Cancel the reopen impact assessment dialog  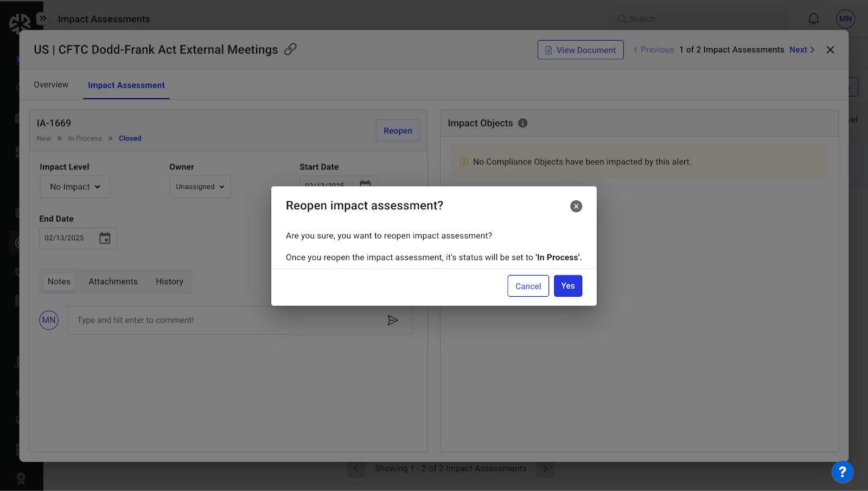click(x=528, y=286)
